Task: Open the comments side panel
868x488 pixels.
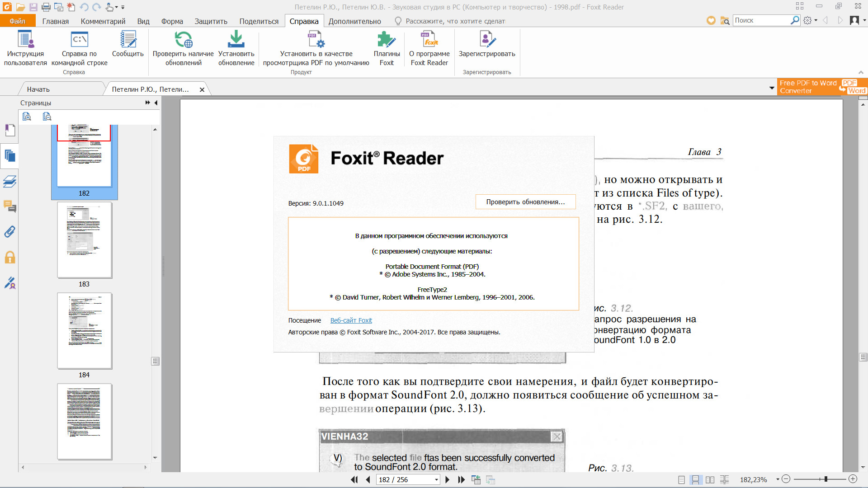Action: coord(10,207)
